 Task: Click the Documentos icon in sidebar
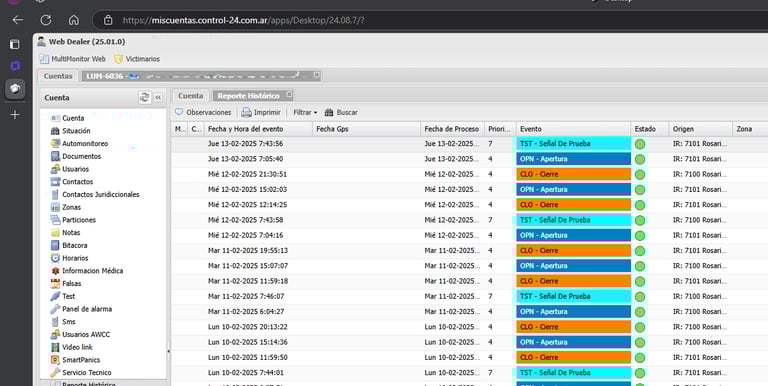click(x=55, y=156)
